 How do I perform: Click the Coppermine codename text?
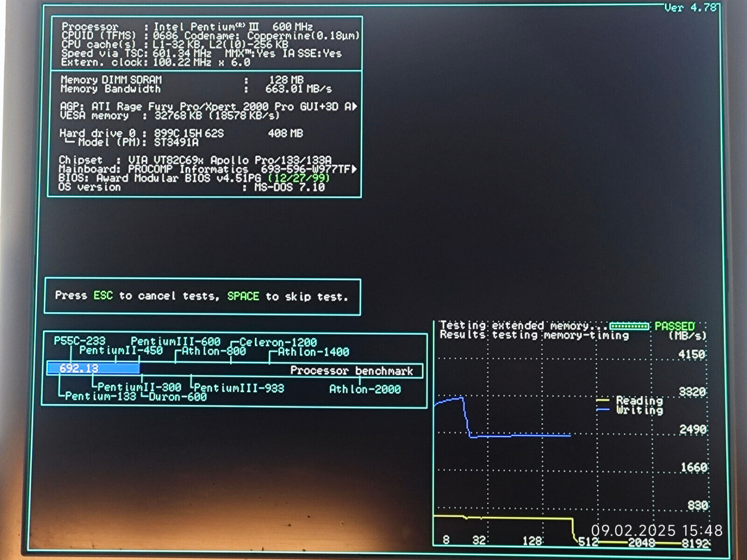[304, 35]
